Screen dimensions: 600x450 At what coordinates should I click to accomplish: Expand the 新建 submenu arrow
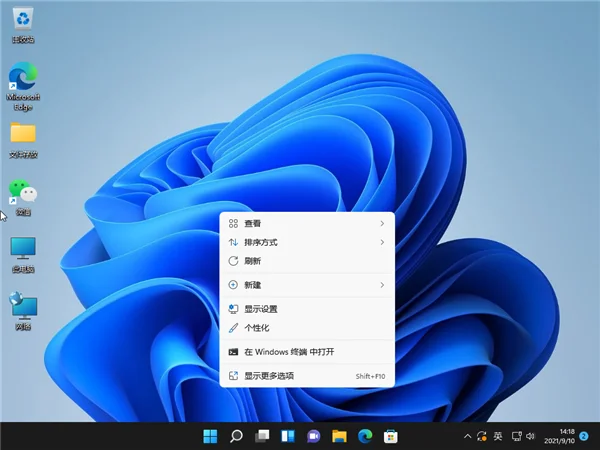382,285
